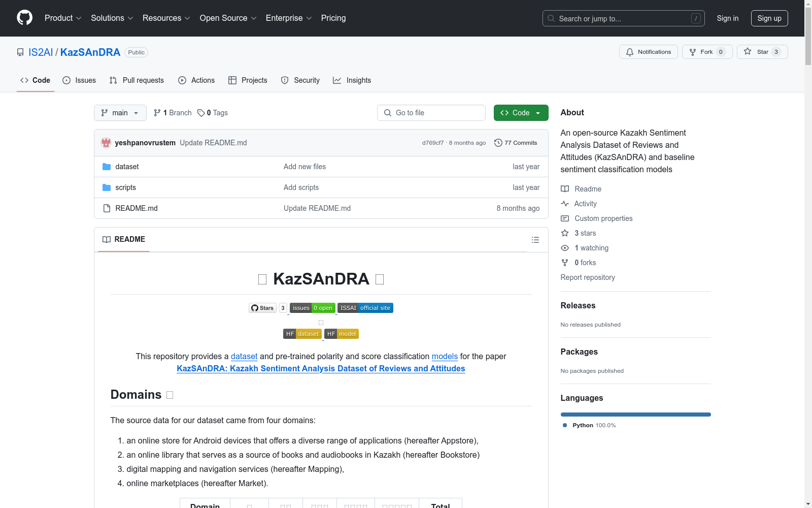
Task: Open the Pull requests tab
Action: (137, 80)
